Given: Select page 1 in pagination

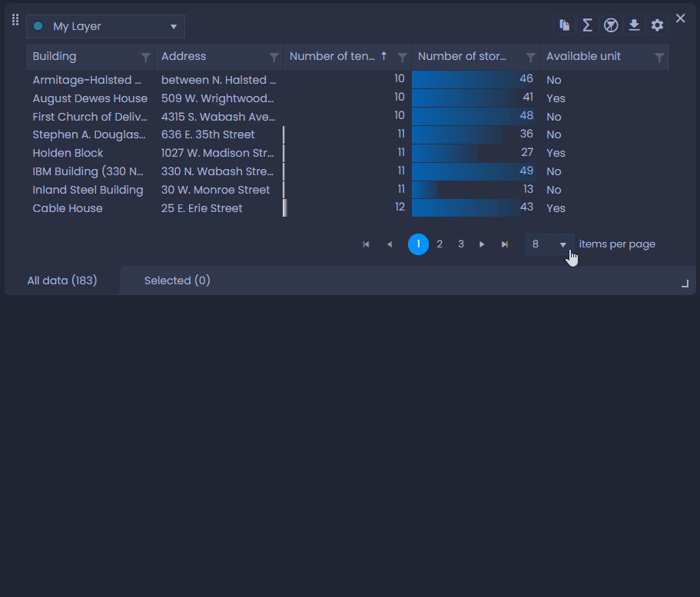Looking at the screenshot, I should point(418,244).
